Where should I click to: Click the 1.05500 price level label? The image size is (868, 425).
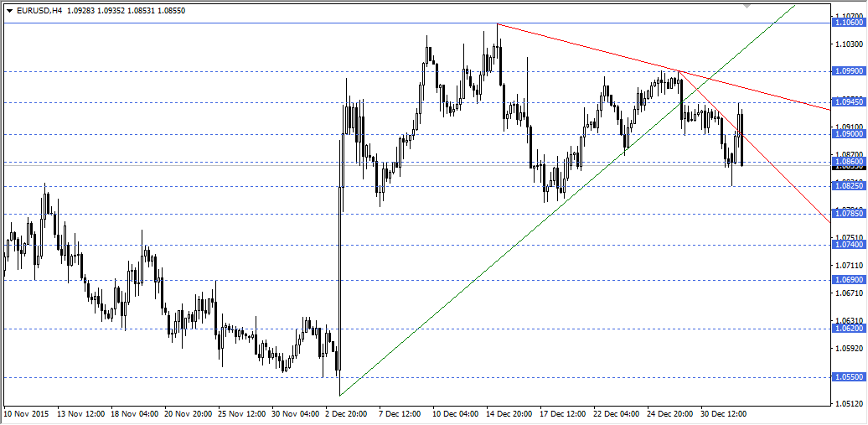tap(848, 377)
